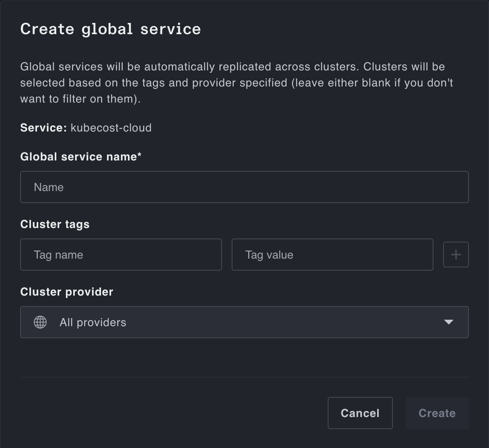This screenshot has height=448, width=489.
Task: Click the plus icon to add cluster tag
Action: coord(456,255)
